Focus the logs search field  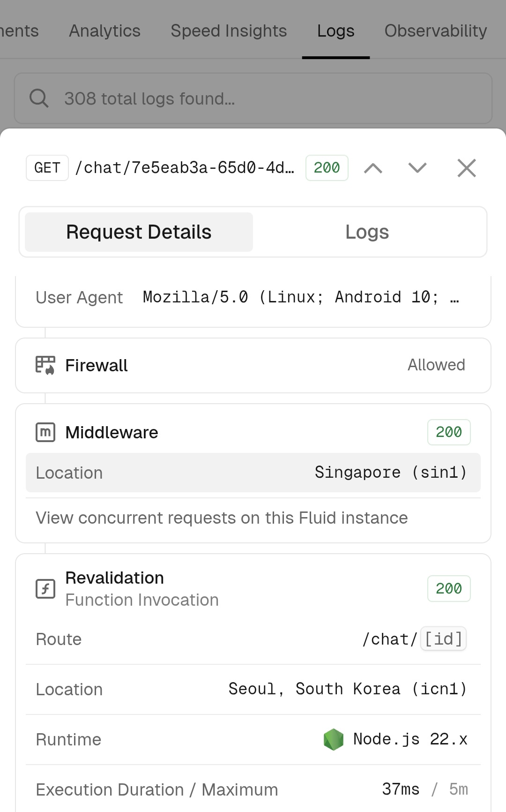click(x=253, y=98)
